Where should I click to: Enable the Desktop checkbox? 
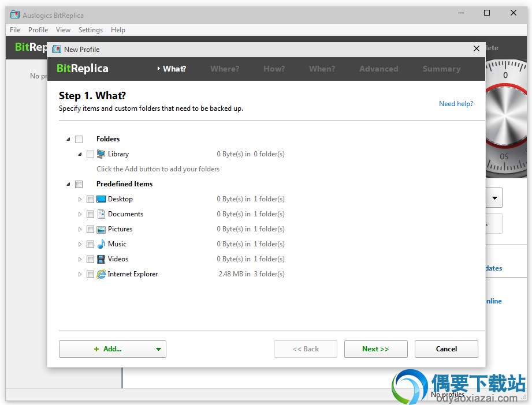(90, 199)
